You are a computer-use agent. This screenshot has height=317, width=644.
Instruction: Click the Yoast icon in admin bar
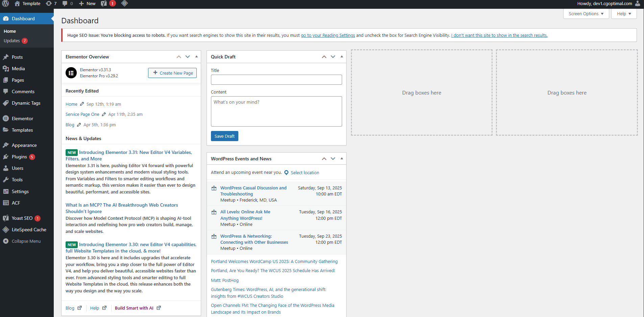click(104, 3)
